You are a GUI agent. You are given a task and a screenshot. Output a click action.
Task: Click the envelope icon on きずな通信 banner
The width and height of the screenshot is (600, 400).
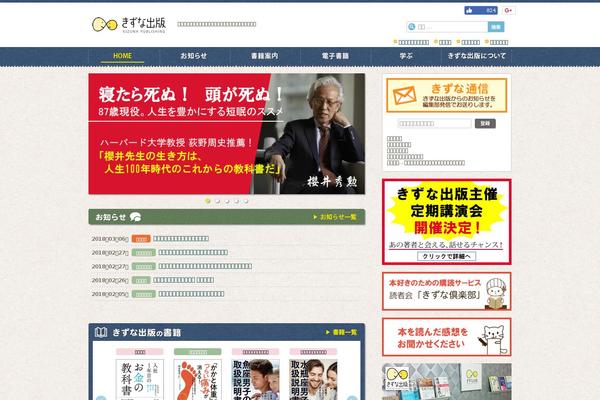tap(404, 95)
